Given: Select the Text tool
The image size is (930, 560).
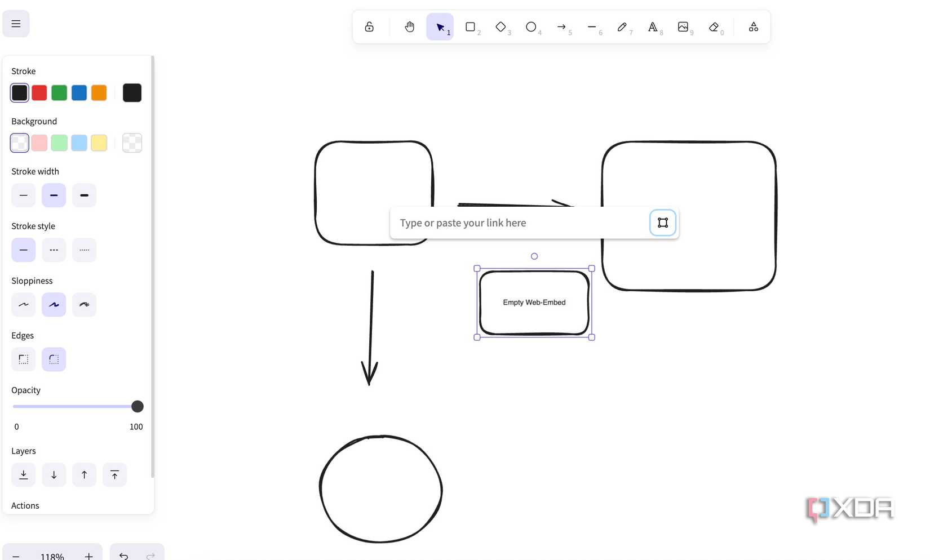Looking at the screenshot, I should 653,26.
